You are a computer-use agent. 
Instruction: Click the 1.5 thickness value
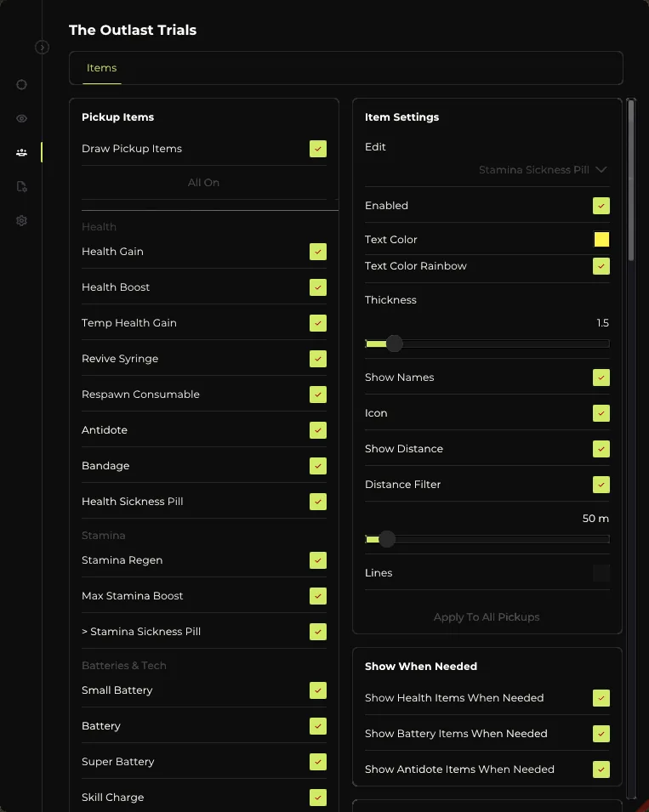602,323
